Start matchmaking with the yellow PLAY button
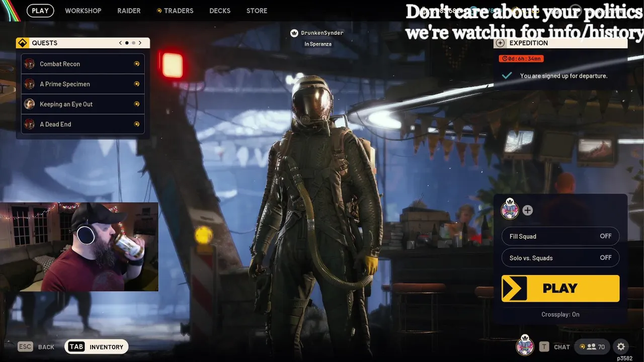 560,289
